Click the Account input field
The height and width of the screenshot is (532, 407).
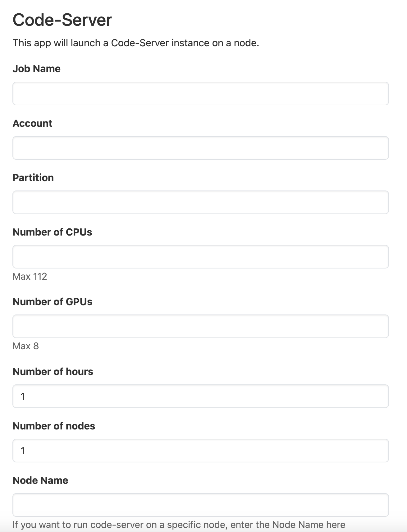pos(200,148)
